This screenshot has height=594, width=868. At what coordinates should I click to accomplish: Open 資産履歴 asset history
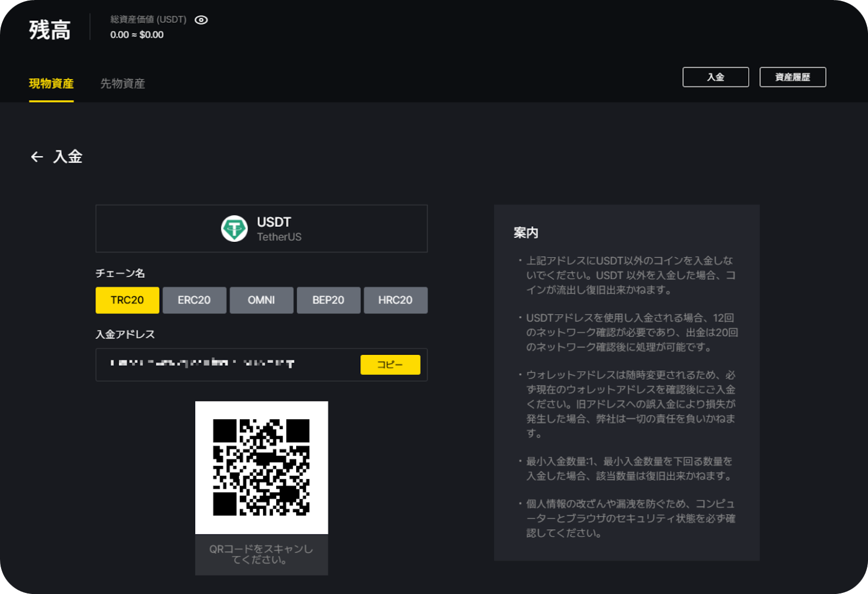pyautogui.click(x=793, y=77)
